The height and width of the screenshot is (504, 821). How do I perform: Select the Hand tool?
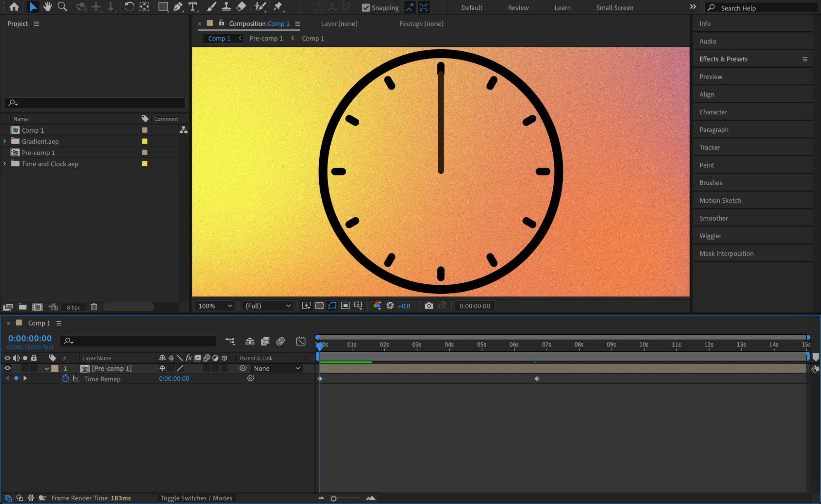coord(48,7)
